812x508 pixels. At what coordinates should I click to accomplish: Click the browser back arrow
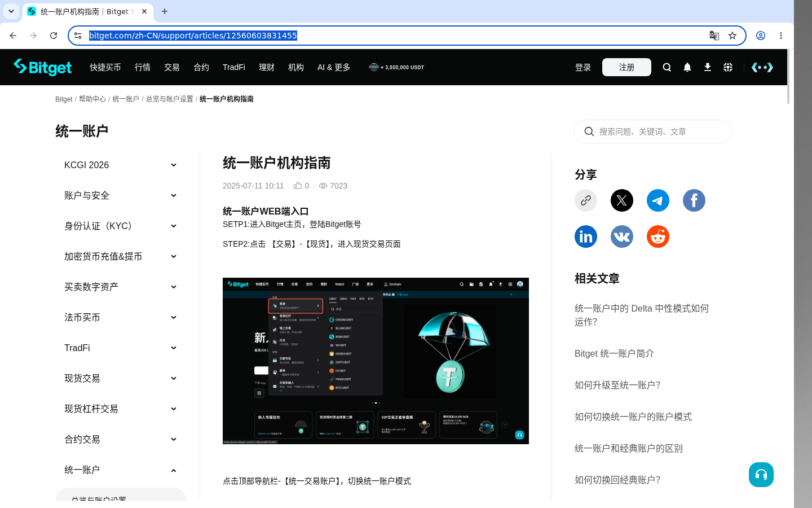[13, 36]
